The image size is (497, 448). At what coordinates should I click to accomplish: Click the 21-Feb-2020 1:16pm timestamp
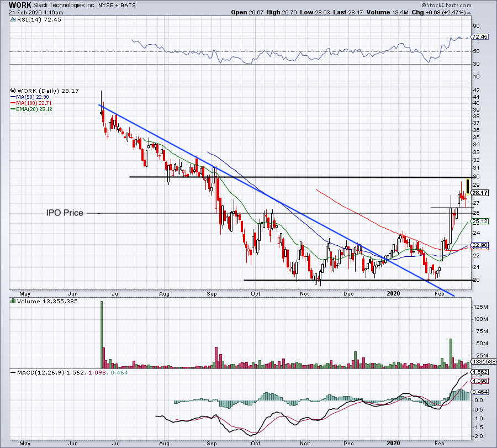click(x=36, y=13)
